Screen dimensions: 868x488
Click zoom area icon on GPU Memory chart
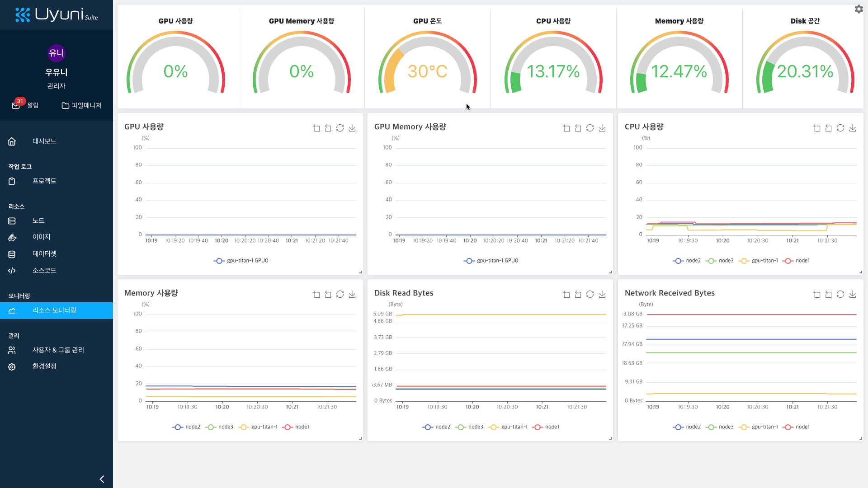pyautogui.click(x=566, y=128)
